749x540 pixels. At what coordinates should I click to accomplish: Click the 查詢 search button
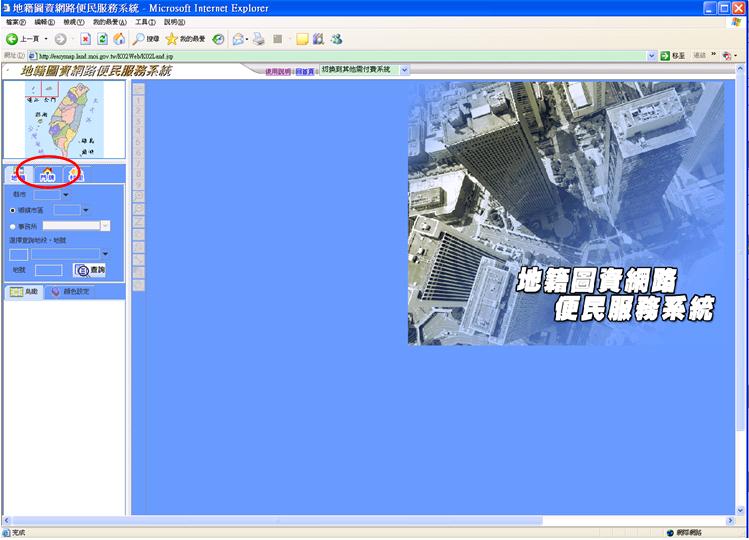point(89,270)
